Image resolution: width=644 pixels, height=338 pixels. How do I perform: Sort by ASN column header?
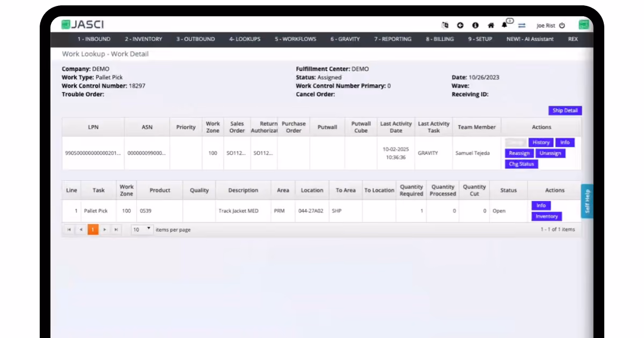point(147,127)
